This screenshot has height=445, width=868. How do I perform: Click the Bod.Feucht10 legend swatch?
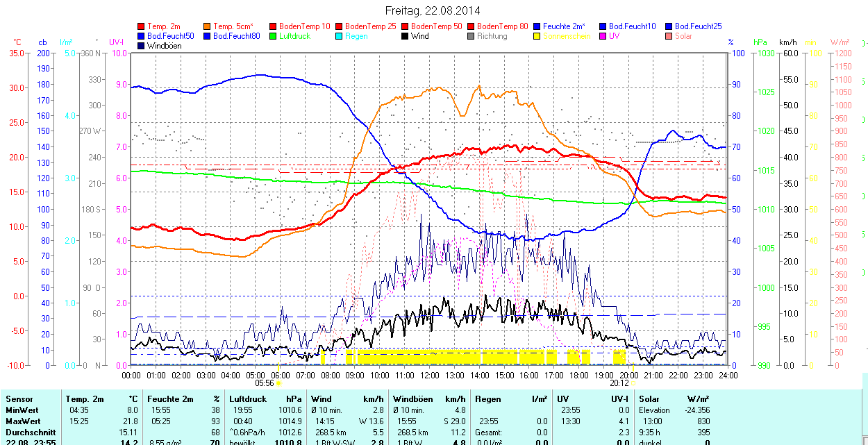point(603,26)
